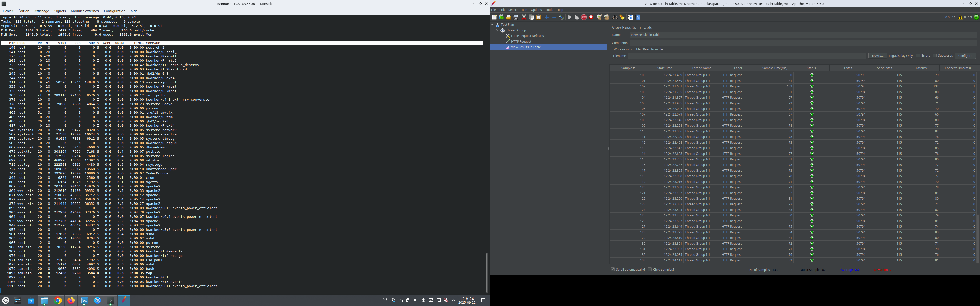Collapse the Thread Group tree node

[x=497, y=30]
